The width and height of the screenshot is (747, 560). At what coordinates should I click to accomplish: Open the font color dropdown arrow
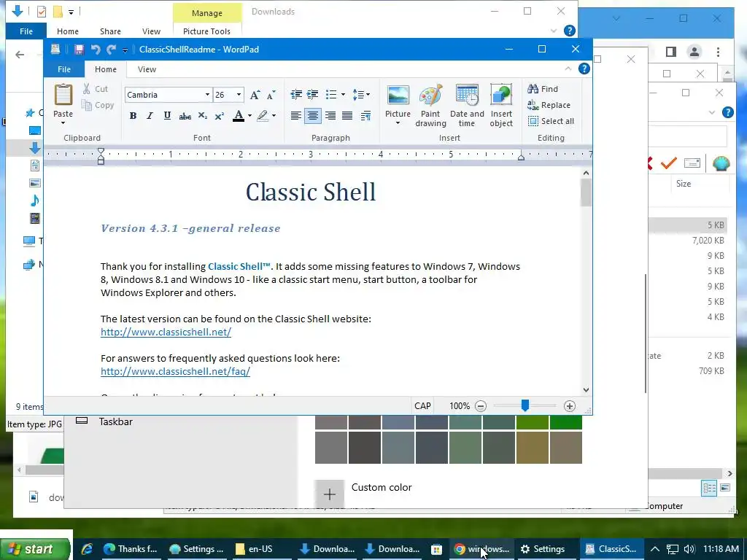(x=249, y=116)
